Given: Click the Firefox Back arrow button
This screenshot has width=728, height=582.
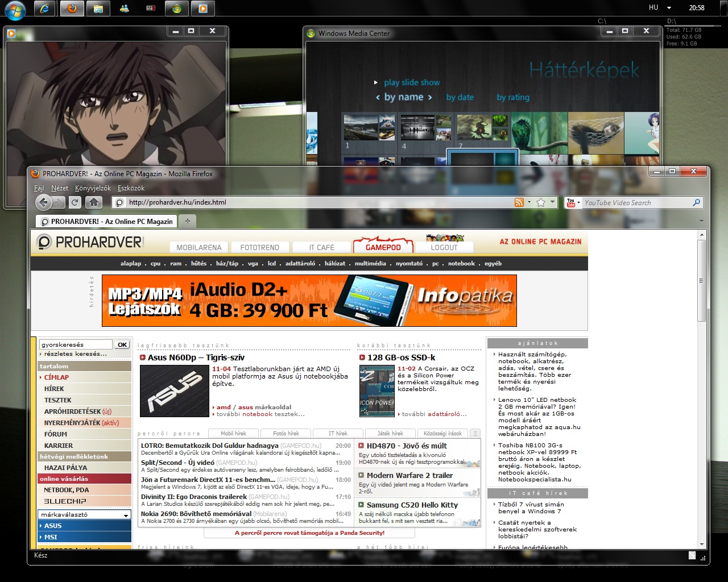Looking at the screenshot, I should pos(43,202).
